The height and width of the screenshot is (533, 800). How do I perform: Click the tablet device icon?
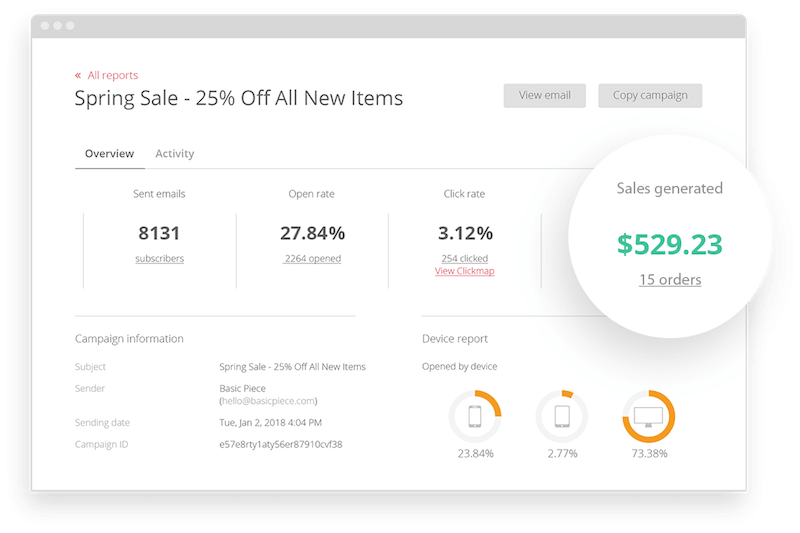tap(562, 416)
